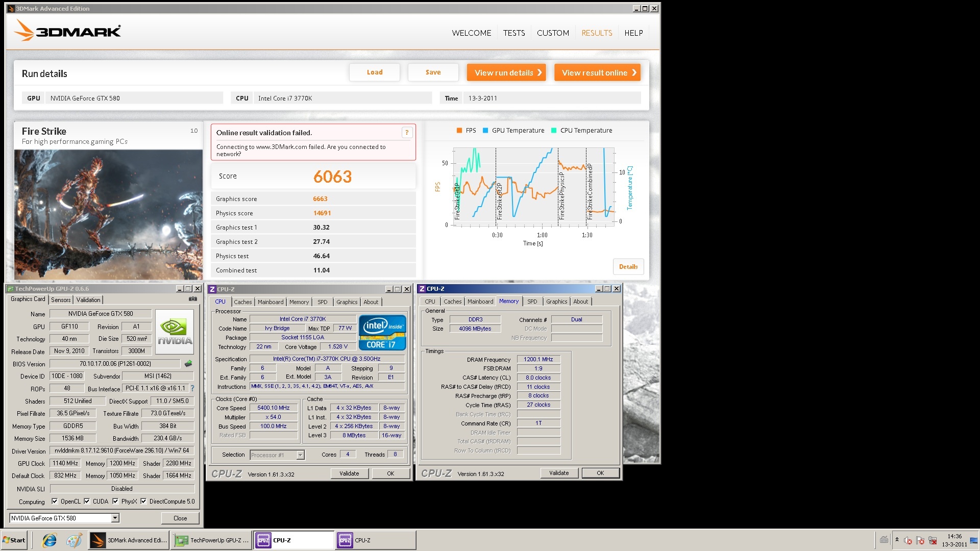Toggle the CUDA checkbox
980x551 pixels.
point(87,501)
